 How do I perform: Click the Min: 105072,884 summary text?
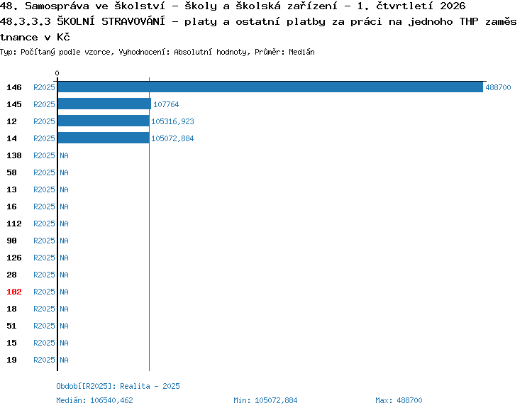tap(265, 400)
